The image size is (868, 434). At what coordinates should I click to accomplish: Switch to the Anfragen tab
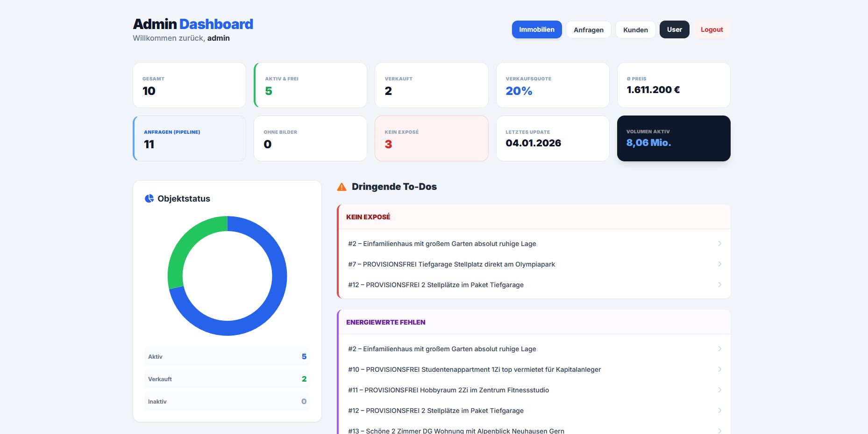coord(588,29)
